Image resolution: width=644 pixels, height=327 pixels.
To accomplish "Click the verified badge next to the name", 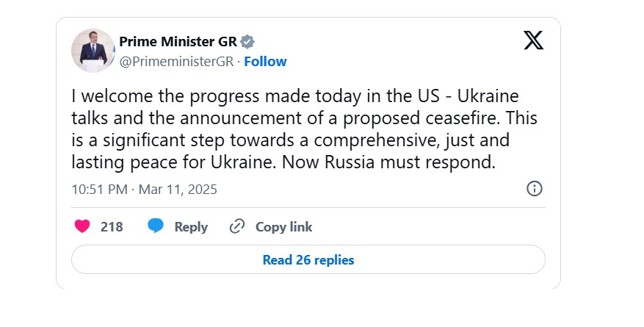I will coord(248,41).
